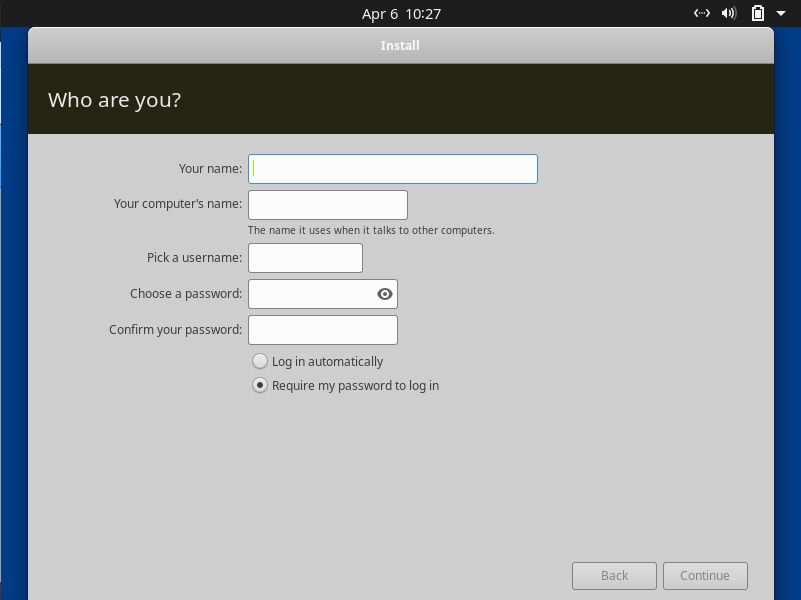
Task: Open the date and time clock menu
Action: click(x=401, y=14)
